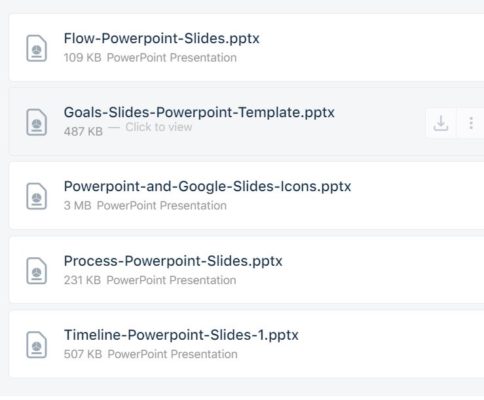Click the file icon of Process-Powerpoint-Slides.pptx
This screenshot has height=400, width=484.
click(x=37, y=271)
